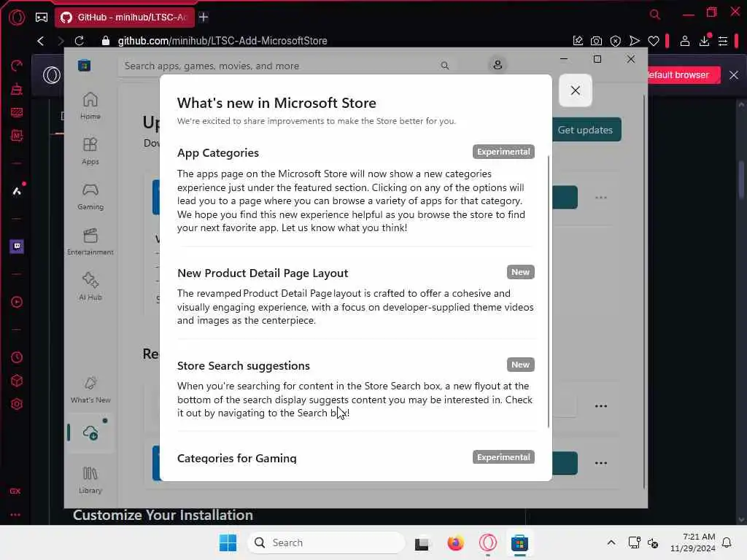The width and height of the screenshot is (747, 560).
Task: Close the What's new dialog
Action: tap(575, 90)
